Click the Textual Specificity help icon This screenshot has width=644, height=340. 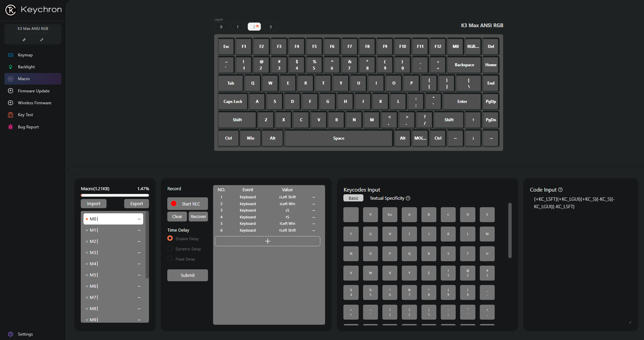click(408, 198)
